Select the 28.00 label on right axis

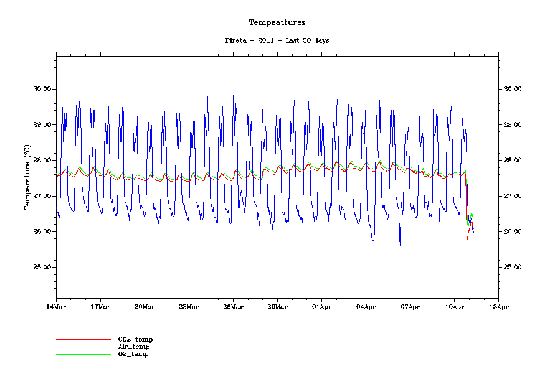click(513, 161)
